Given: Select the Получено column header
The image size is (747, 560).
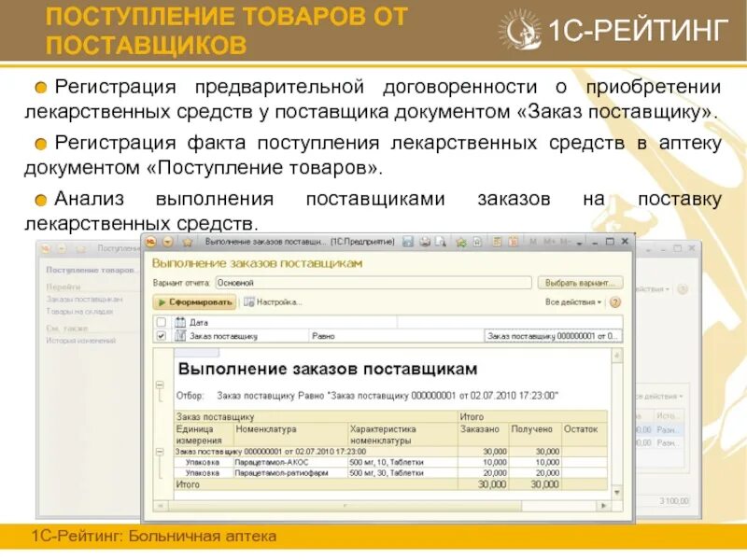Looking at the screenshot, I should pos(534,434).
